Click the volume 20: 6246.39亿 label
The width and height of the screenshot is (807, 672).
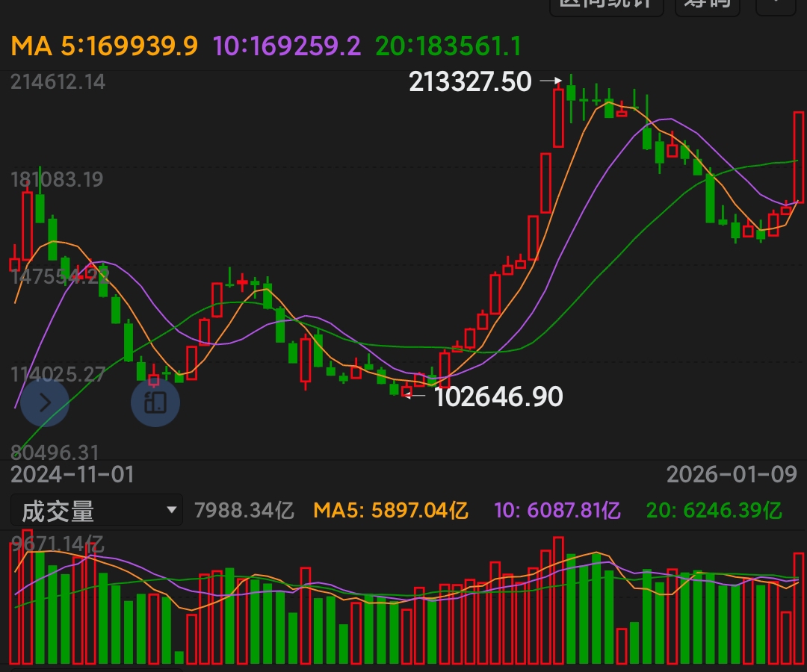(714, 511)
